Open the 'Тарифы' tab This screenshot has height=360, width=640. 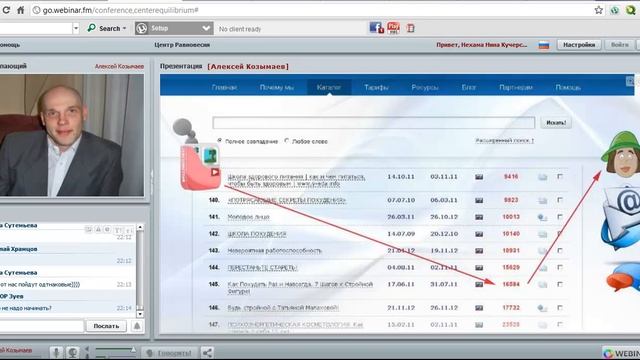(x=376, y=87)
